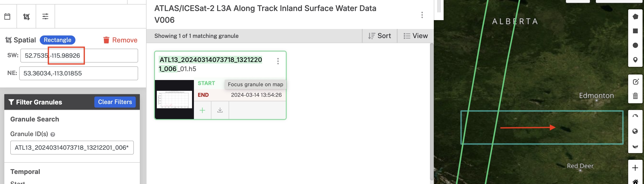Click the trash delete-shapes icon on map

tap(635, 96)
